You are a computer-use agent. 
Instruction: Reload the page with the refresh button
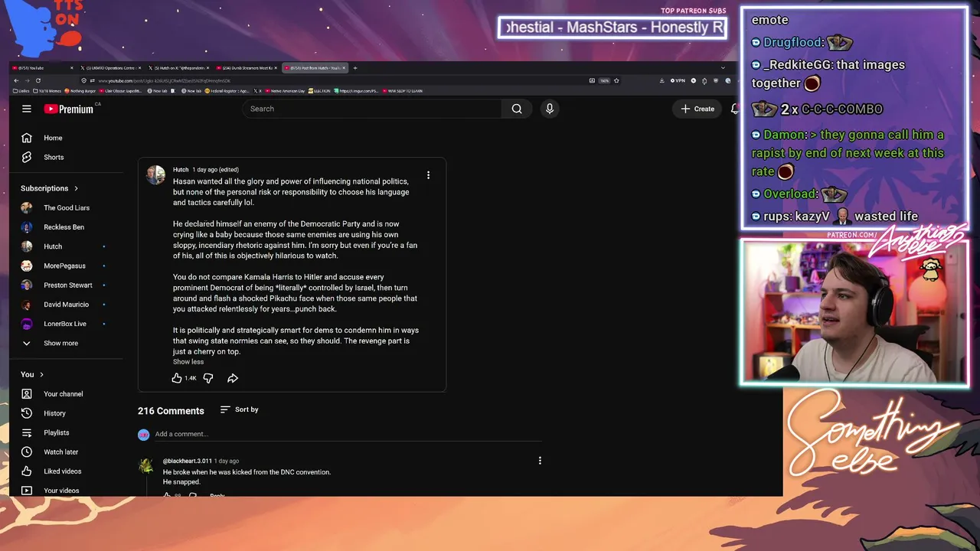[38, 80]
